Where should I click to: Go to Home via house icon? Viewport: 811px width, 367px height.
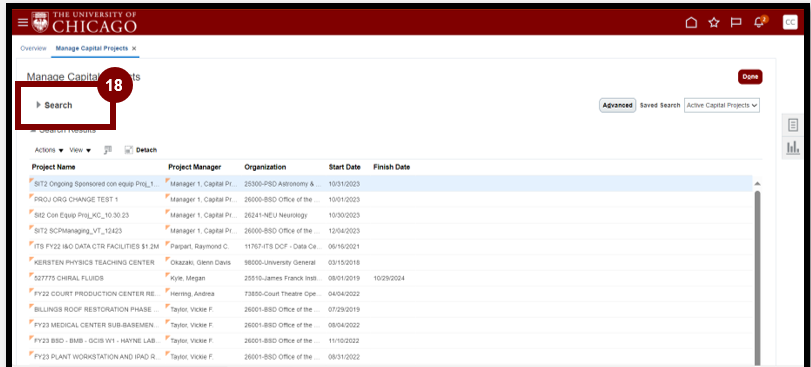point(691,22)
